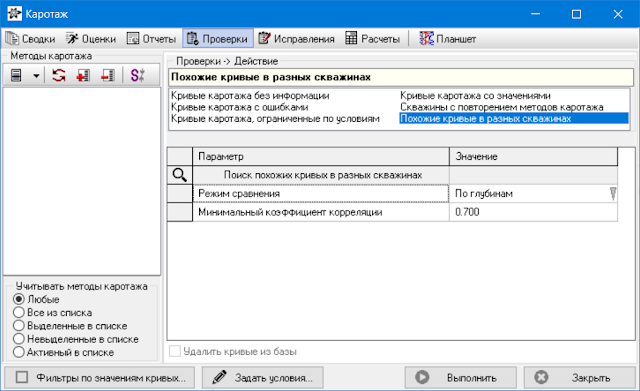
Task: Open the Оценки tab
Action: point(91,39)
